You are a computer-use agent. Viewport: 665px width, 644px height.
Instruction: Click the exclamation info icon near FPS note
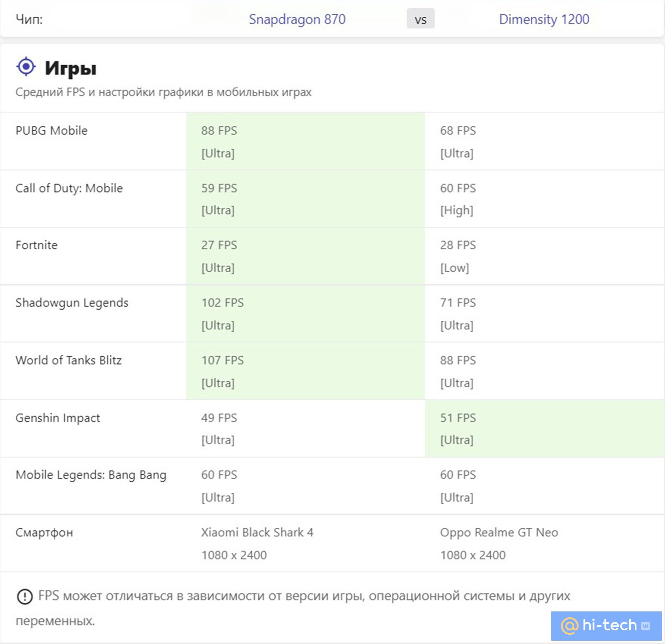coord(24,596)
